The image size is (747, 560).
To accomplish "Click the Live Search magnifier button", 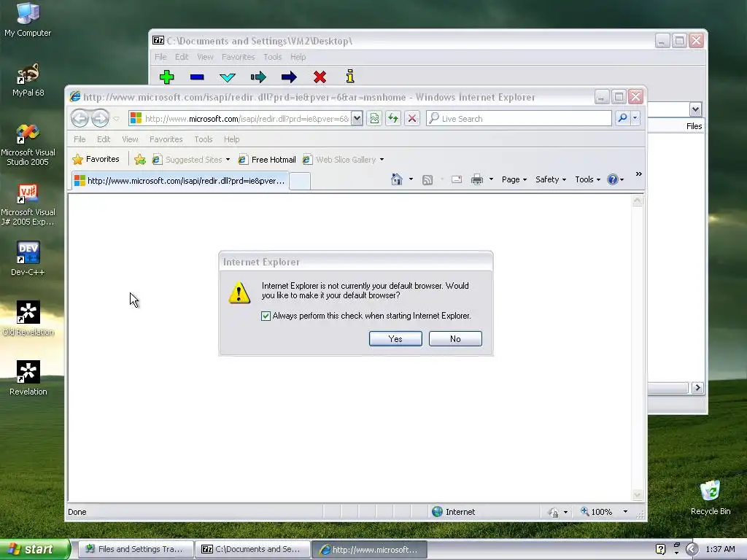I will 622,118.
